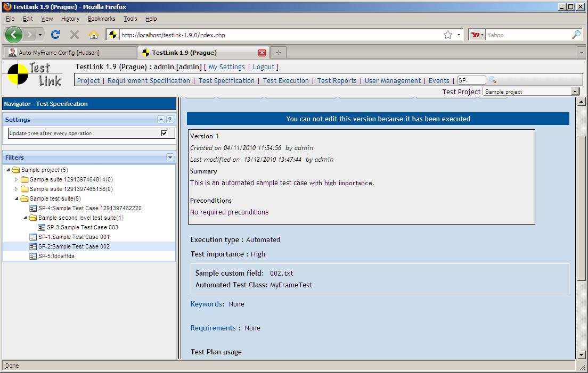Click the bookmark star in the address bar
This screenshot has height=373, width=588.
tap(448, 35)
